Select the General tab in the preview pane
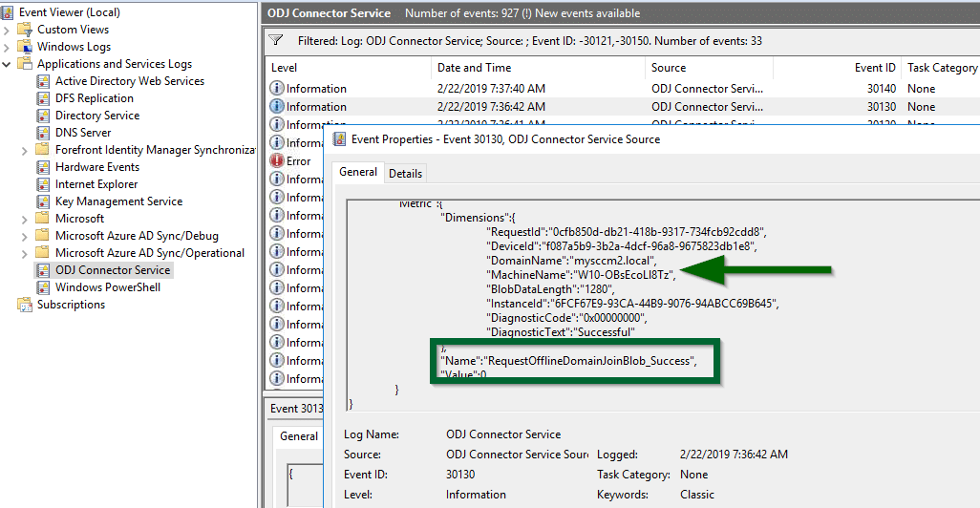980x508 pixels. tap(299, 436)
